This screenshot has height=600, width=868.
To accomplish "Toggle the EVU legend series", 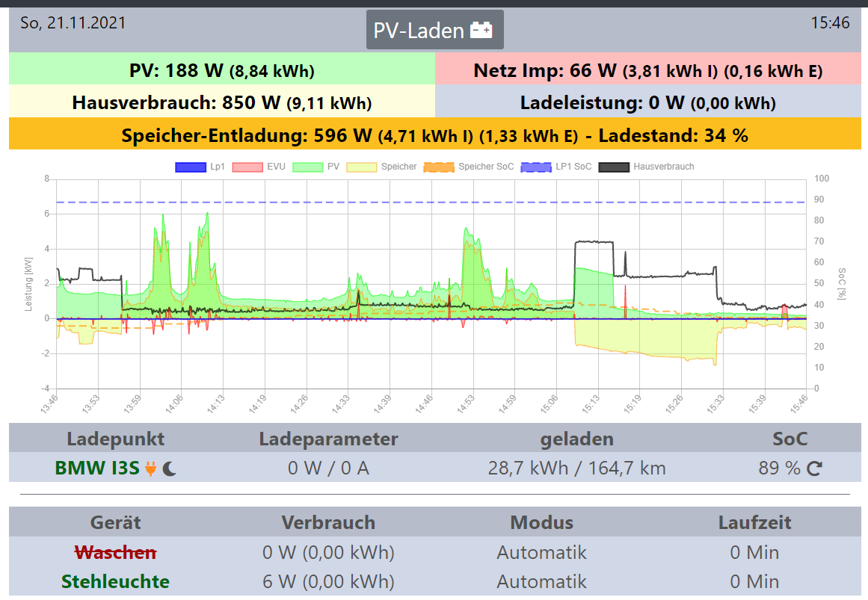I will point(259,167).
